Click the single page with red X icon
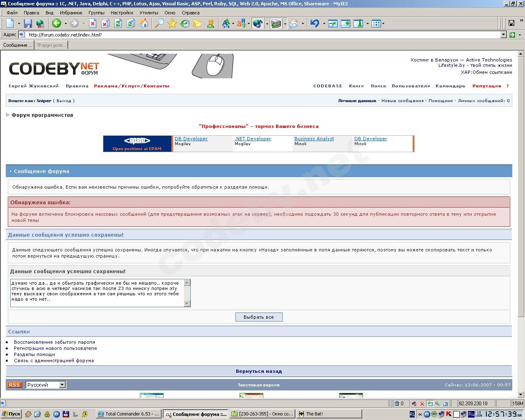 tap(93, 23)
